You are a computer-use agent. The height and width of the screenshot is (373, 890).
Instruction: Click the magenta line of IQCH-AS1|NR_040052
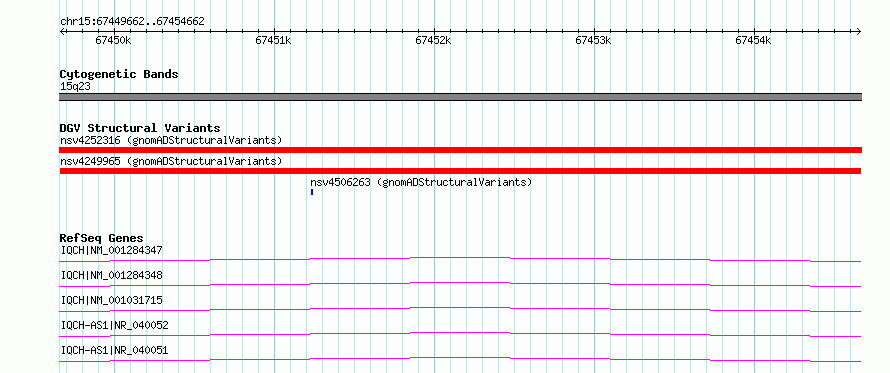pos(460,334)
